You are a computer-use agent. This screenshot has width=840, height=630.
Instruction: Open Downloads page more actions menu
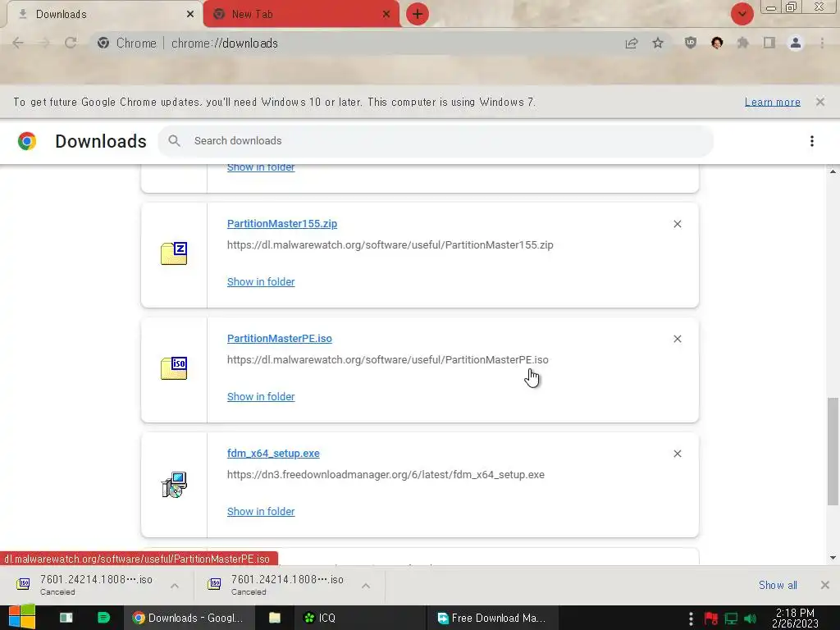812,141
